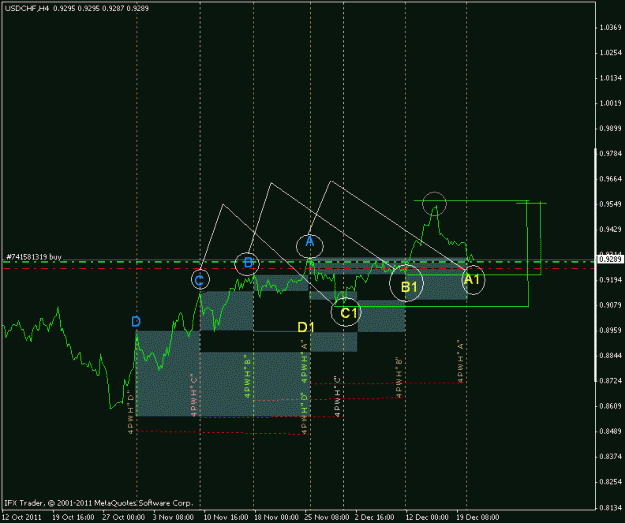
Task: Click the current price tag 0.9289
Action: coord(608,260)
